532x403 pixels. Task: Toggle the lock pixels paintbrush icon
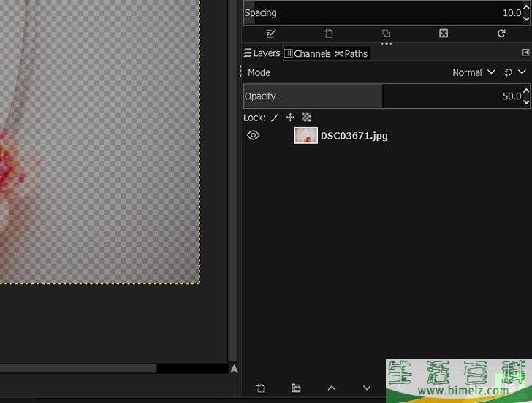pos(275,118)
